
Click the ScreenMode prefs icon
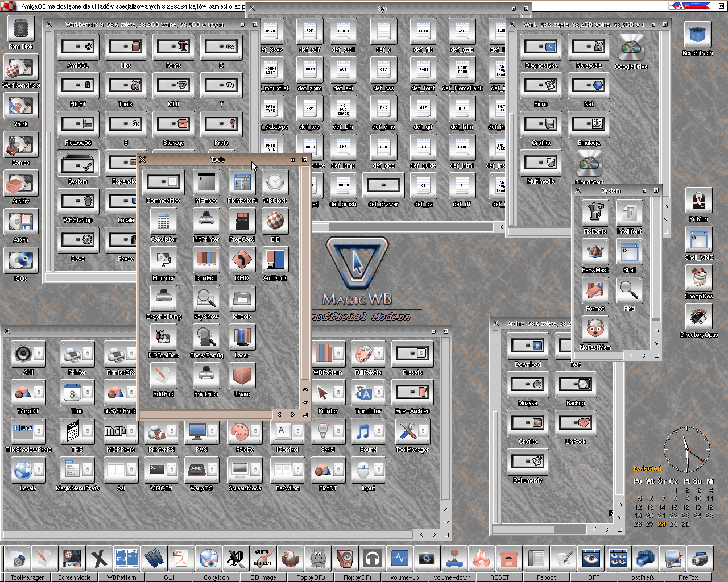pyautogui.click(x=245, y=470)
